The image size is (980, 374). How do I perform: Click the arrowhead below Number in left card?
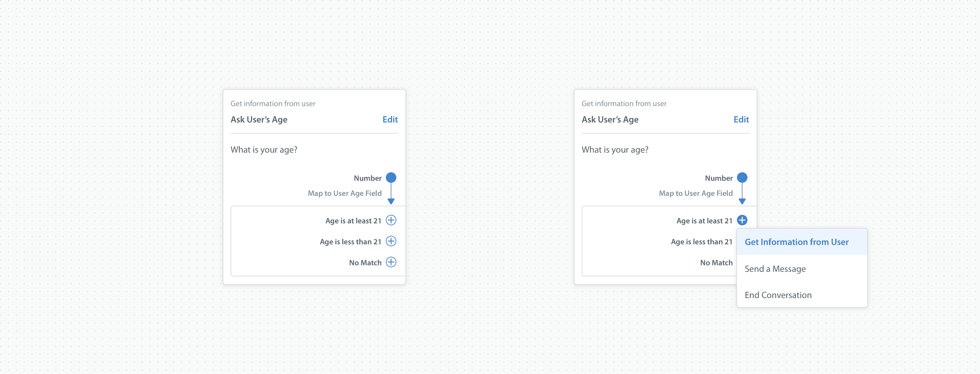tap(391, 201)
